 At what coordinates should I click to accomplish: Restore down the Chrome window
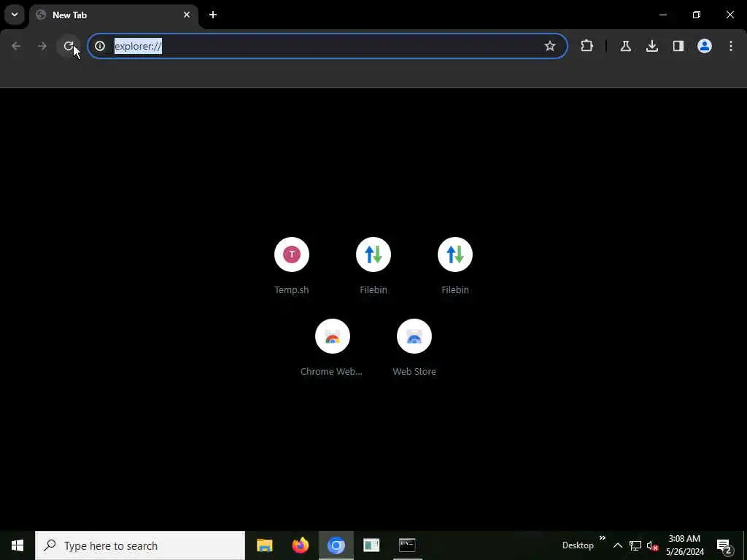pos(697,15)
